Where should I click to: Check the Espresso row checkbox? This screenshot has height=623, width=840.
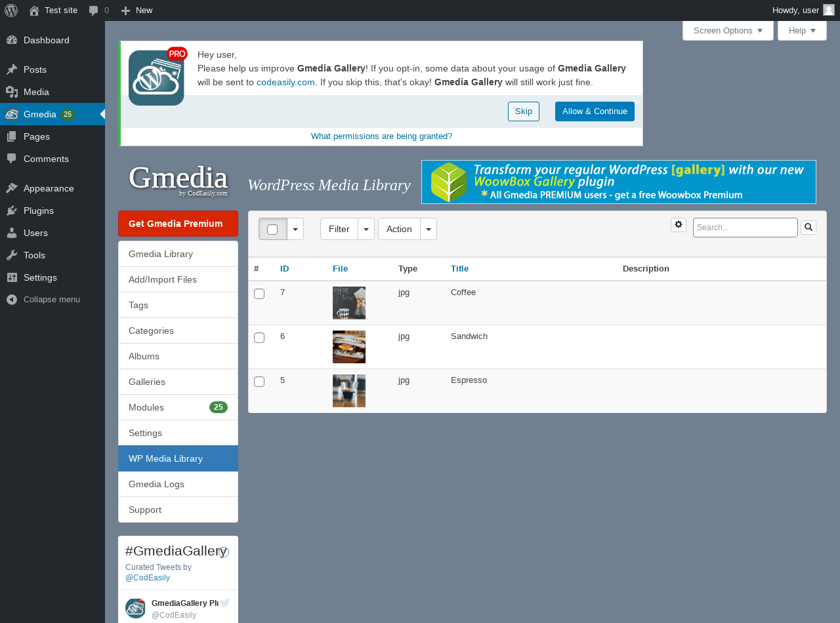click(259, 382)
